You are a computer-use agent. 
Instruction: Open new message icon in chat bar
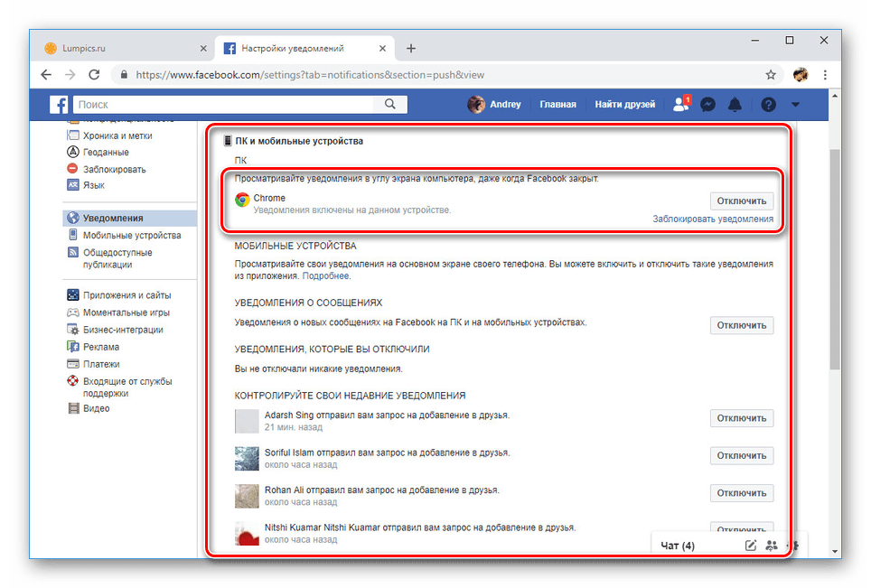[750, 546]
